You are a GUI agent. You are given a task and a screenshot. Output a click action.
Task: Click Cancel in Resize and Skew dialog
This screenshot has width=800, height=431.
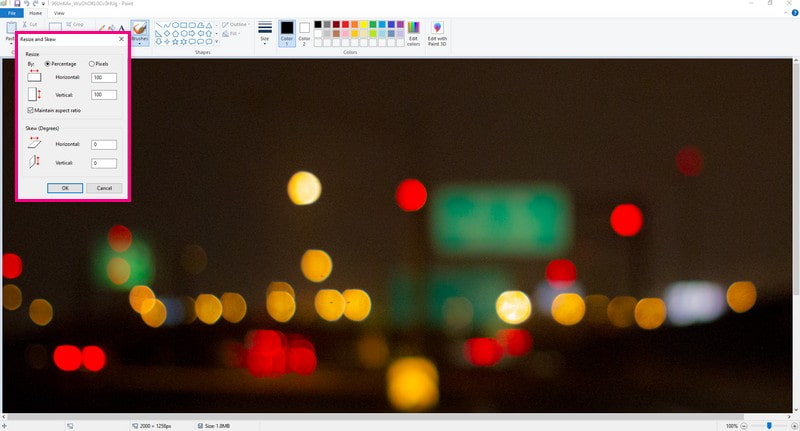104,187
